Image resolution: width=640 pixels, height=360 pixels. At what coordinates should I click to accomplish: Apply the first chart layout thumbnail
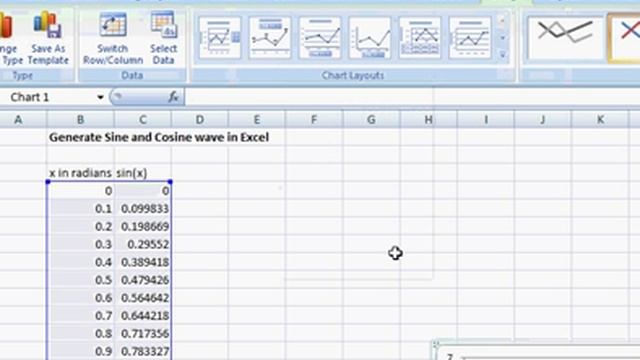(220, 38)
